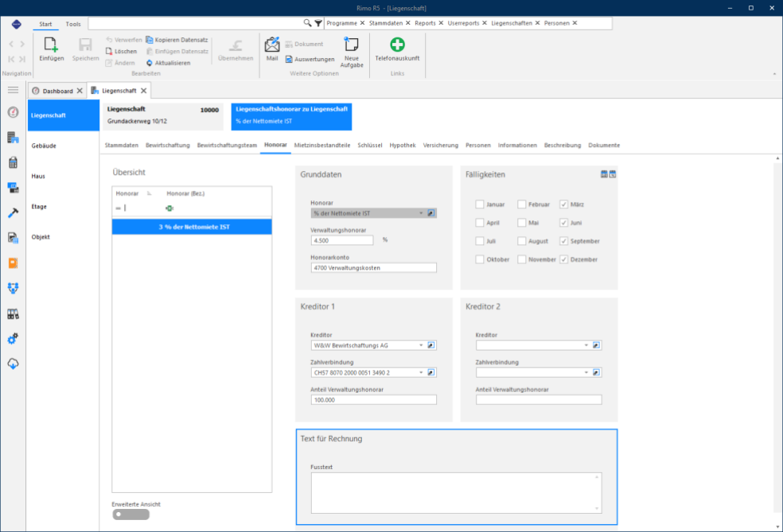Screen dimensions: 783x532
Task: Open Honorar lookup button in Grunddaten
Action: 431,213
